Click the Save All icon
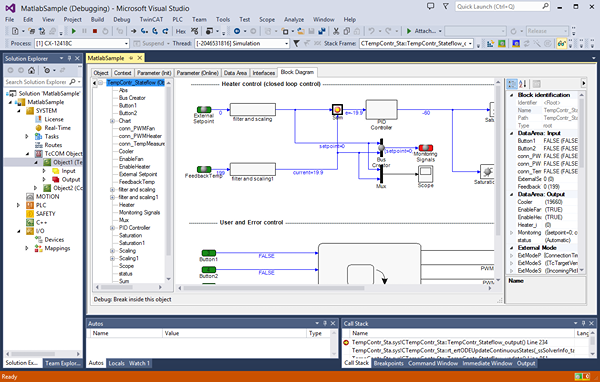Image resolution: width=600 pixels, height=382 pixels. coord(321,31)
